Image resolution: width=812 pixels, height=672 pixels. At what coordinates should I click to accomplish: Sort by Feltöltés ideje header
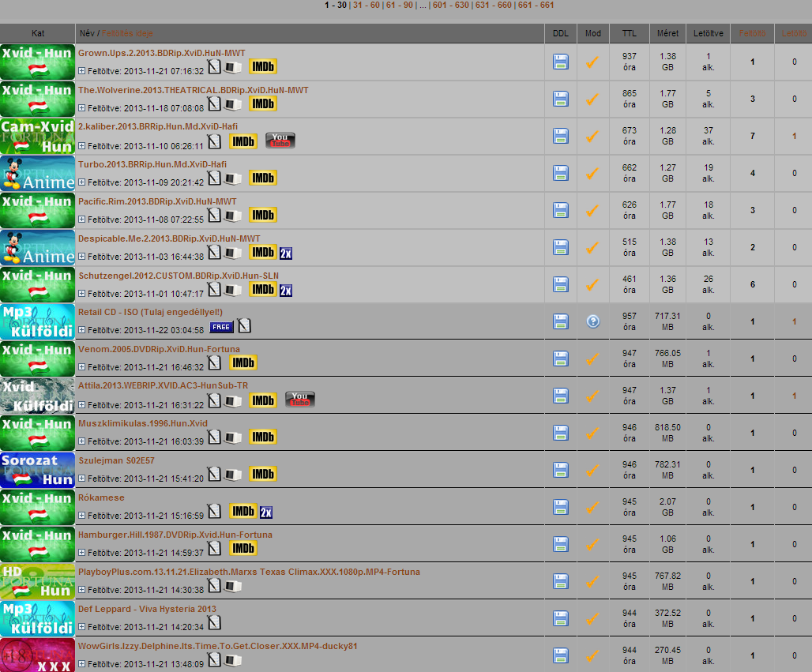pos(127,34)
